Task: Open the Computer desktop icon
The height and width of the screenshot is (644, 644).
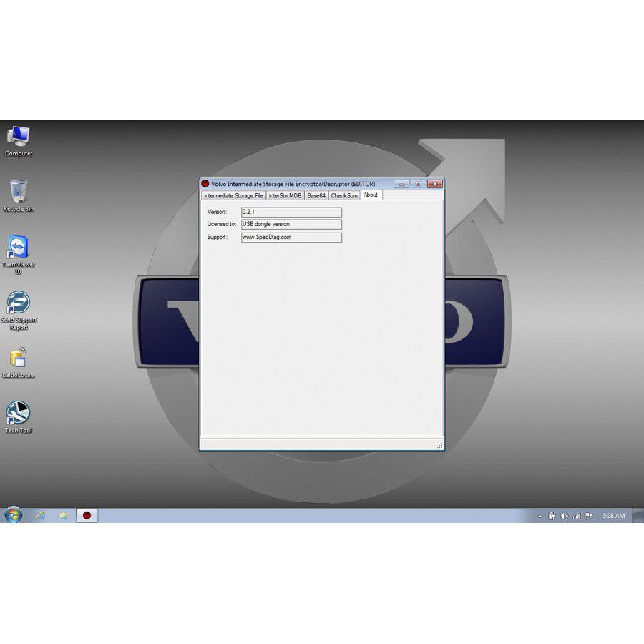Action: tap(19, 141)
